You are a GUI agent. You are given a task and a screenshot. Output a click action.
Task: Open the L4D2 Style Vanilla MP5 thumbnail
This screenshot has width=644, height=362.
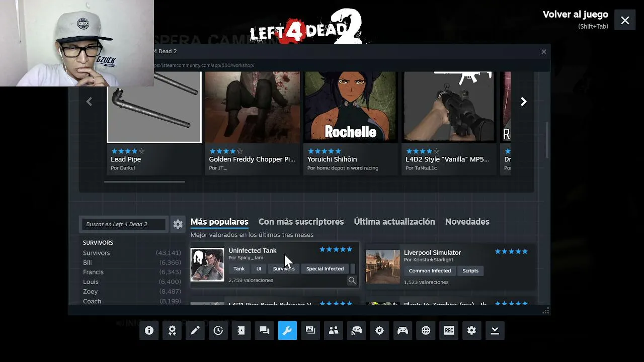pos(449,107)
